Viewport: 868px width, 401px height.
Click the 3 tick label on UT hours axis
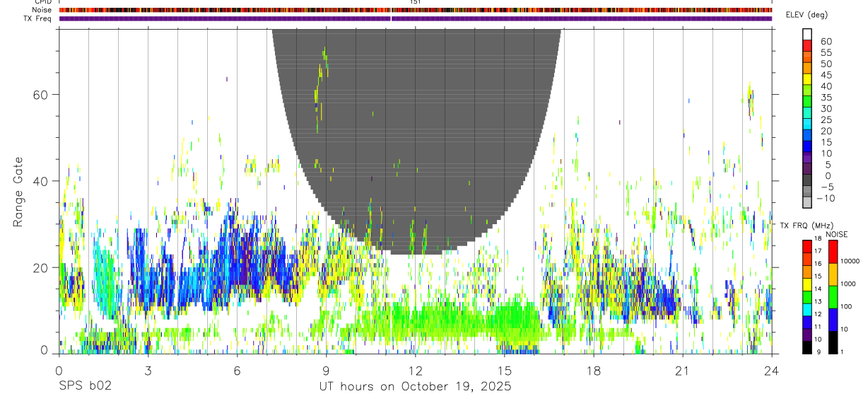tap(148, 371)
